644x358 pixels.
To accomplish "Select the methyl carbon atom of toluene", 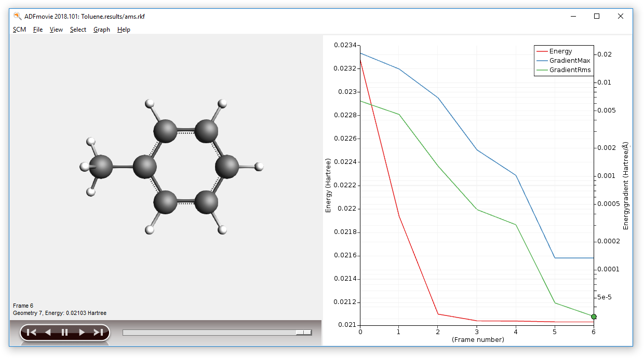I will point(102,167).
